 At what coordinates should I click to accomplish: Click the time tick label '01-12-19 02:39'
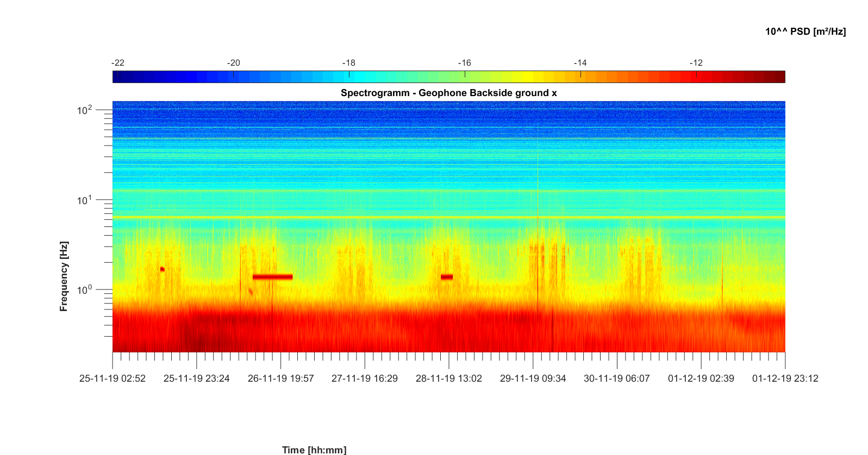pyautogui.click(x=701, y=378)
